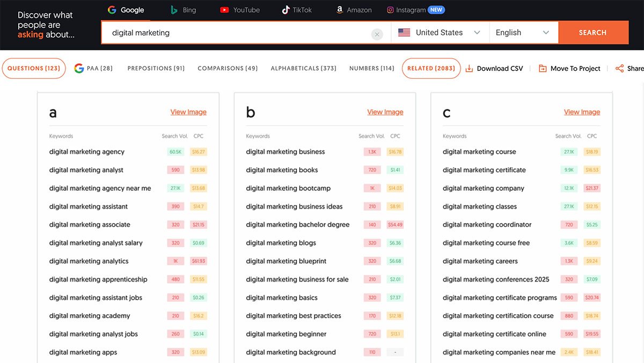Click keyword 'digital marketing academy'
This screenshot has width=644, height=363.
[x=90, y=316]
